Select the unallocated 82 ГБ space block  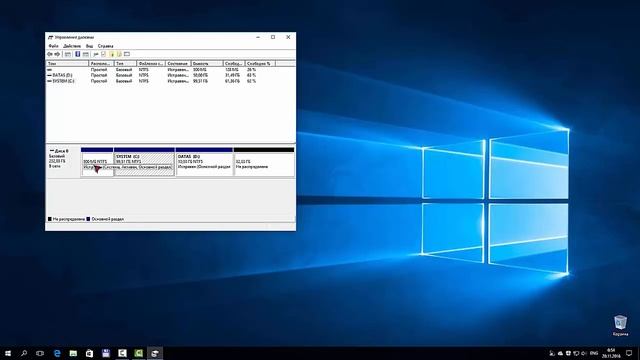tap(264, 162)
